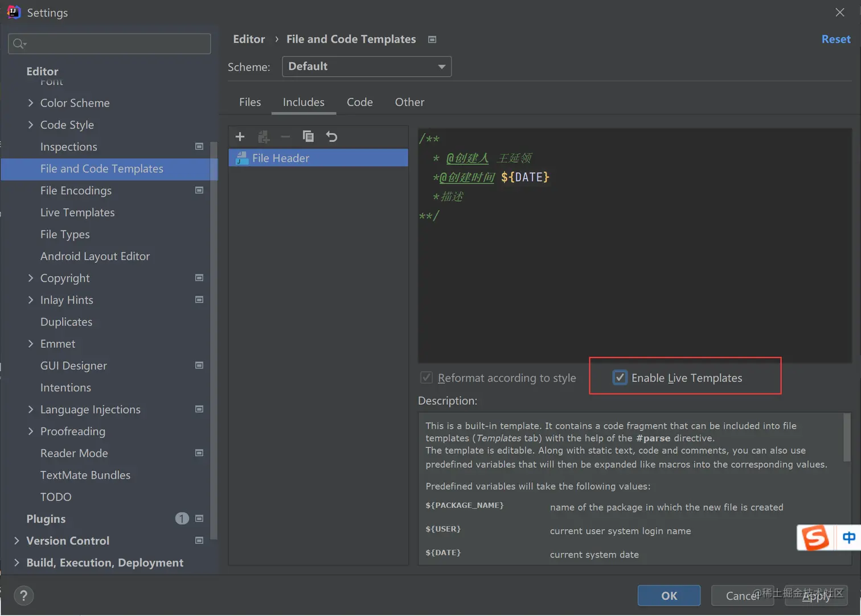Click the icon next to breadcrumb title
The image size is (861, 616).
click(x=432, y=39)
